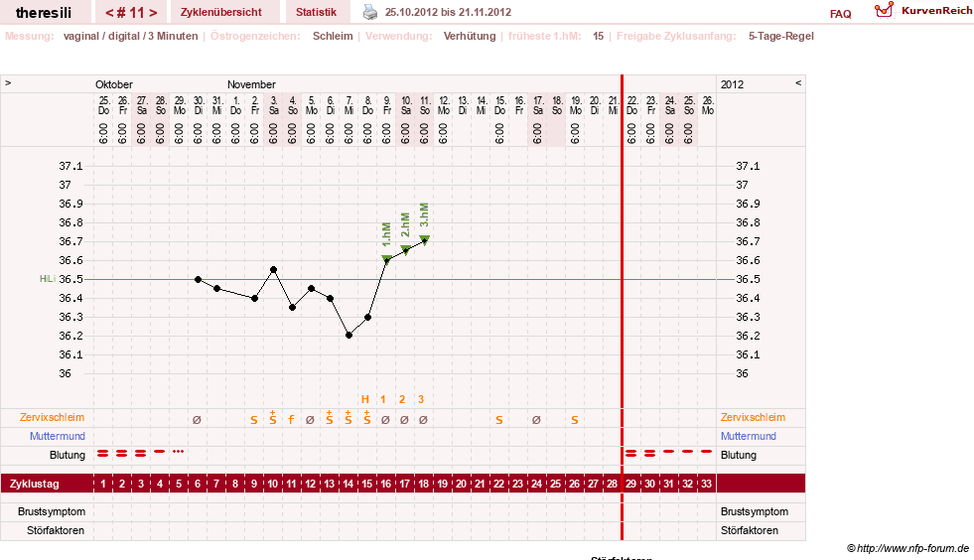This screenshot has height=560, width=974.
Task: Click the 'S' mucus symbol on day 26
Action: pyautogui.click(x=575, y=421)
